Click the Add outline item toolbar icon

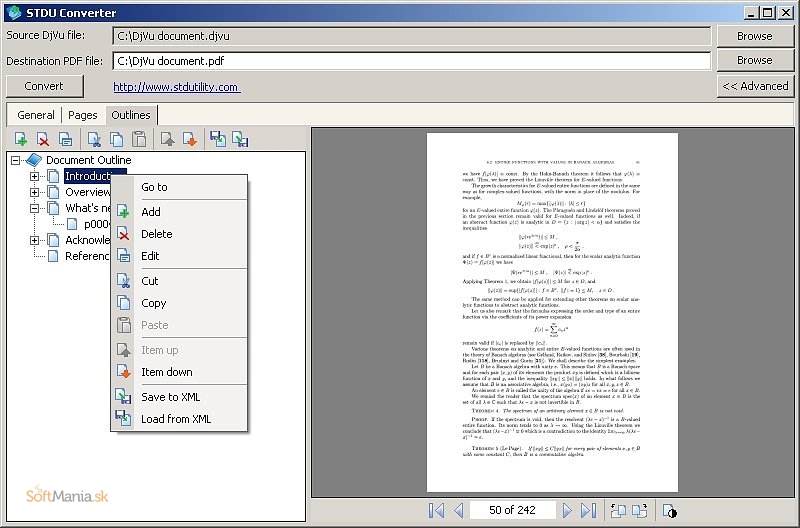pos(21,139)
